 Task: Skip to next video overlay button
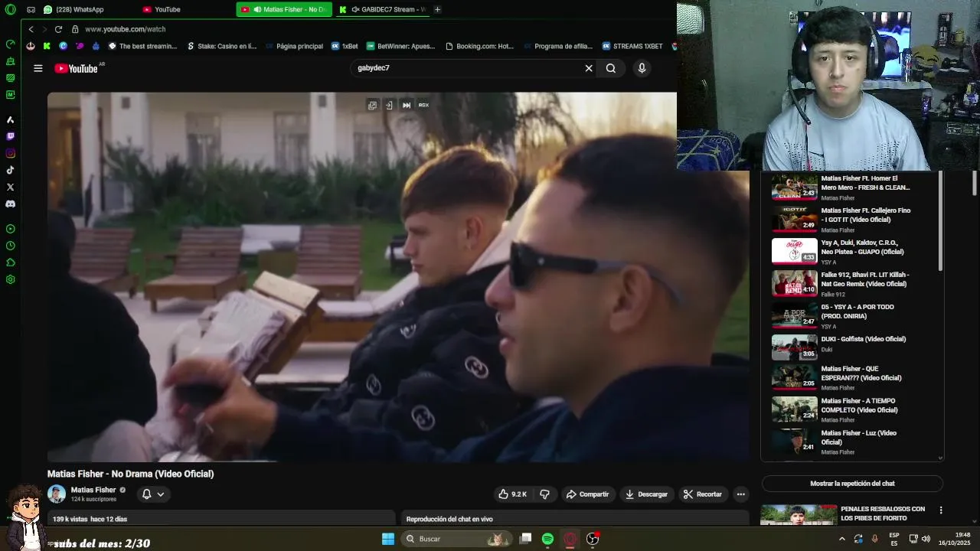[x=407, y=105]
